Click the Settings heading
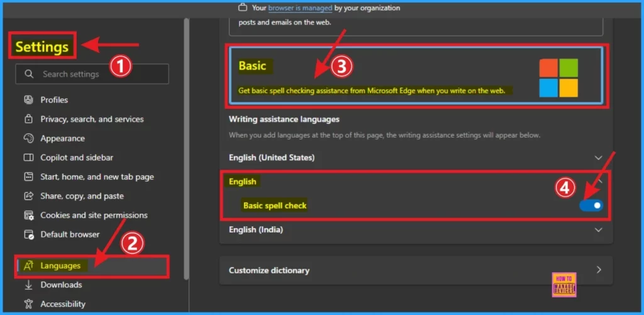 coord(42,47)
